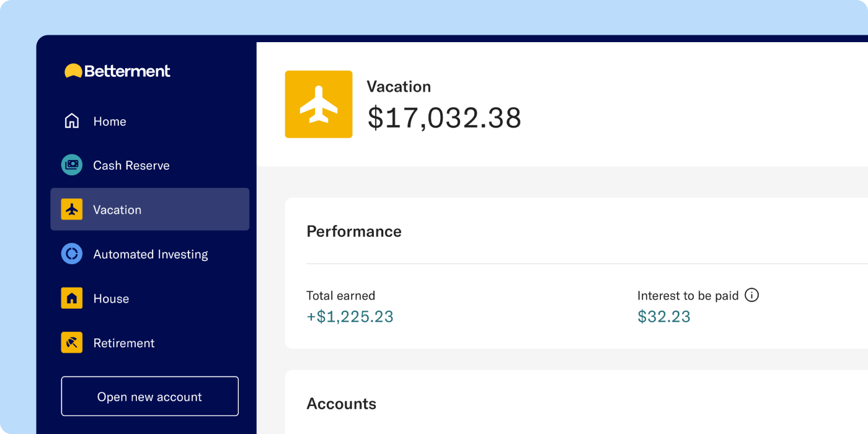Screen dimensions: 868x434
Task: Select Vacation in the sidebar
Action: (x=117, y=210)
